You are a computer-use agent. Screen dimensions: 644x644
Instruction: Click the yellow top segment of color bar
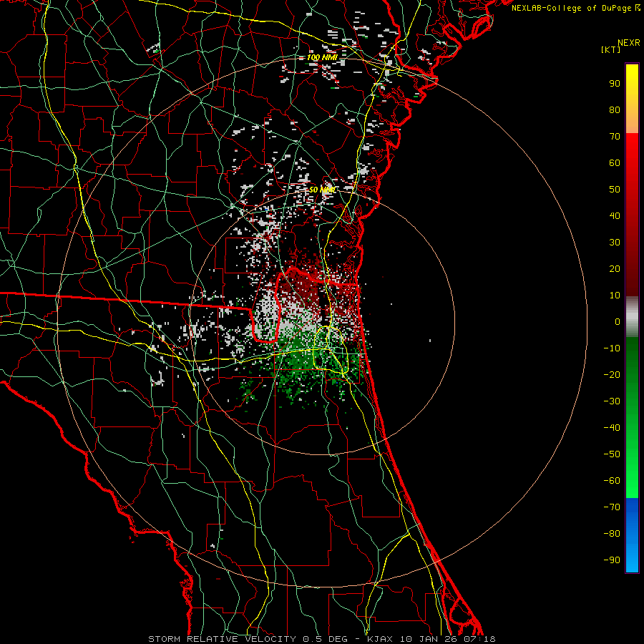632,99
